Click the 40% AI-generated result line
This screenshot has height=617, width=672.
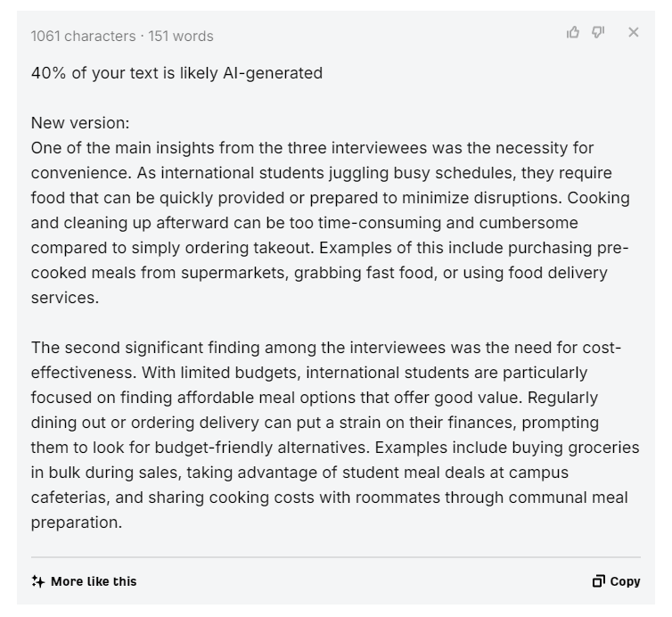(x=176, y=73)
